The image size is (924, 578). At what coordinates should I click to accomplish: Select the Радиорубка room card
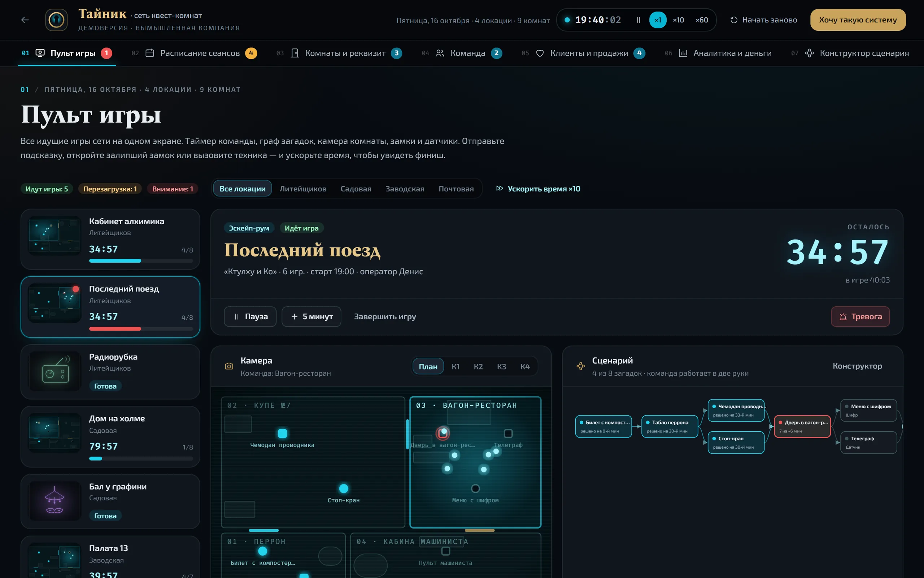(x=110, y=372)
